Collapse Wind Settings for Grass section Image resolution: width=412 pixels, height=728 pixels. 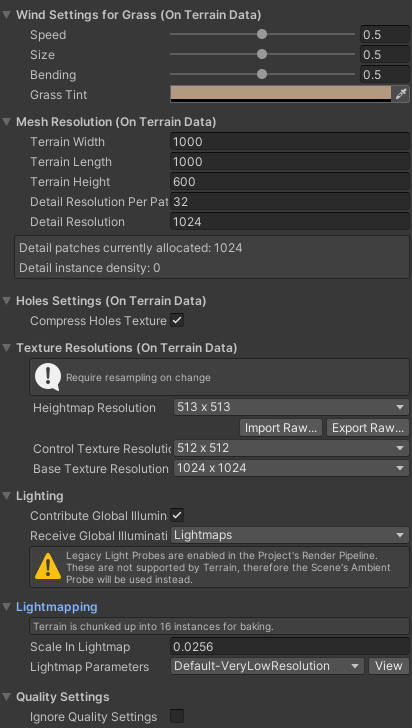7,14
